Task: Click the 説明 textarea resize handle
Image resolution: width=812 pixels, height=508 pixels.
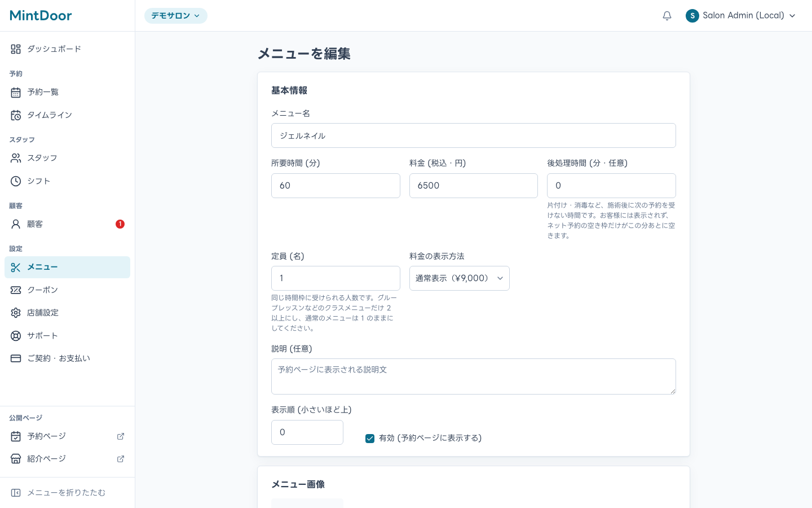Action: click(x=672, y=391)
